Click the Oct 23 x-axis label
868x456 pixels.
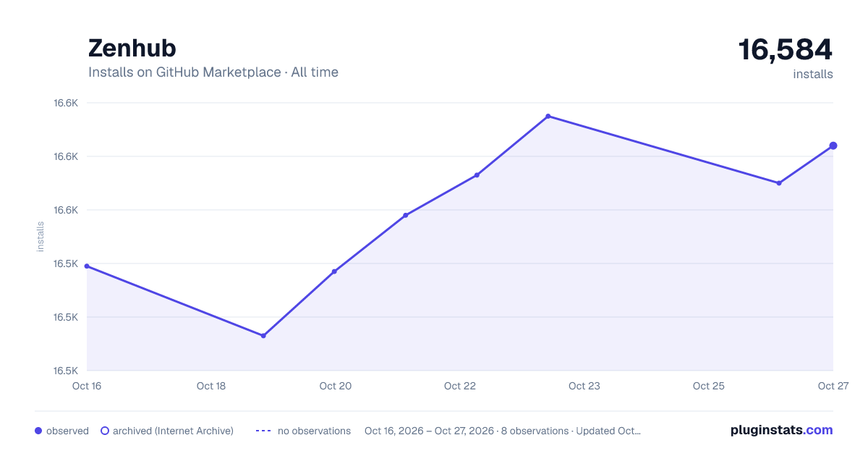coord(584,386)
